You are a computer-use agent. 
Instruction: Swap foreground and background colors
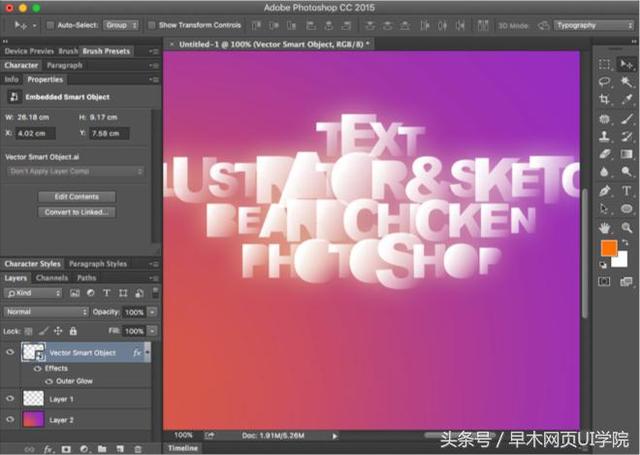625,243
